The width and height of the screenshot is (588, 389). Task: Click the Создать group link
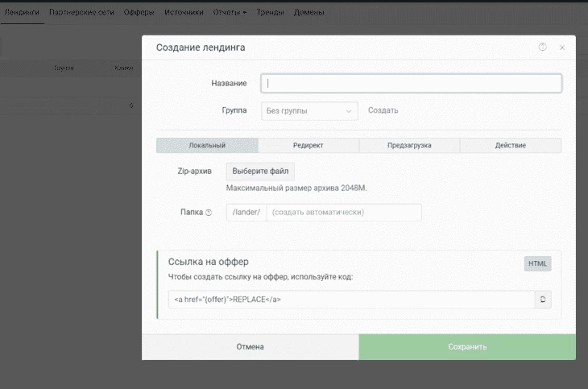point(383,110)
